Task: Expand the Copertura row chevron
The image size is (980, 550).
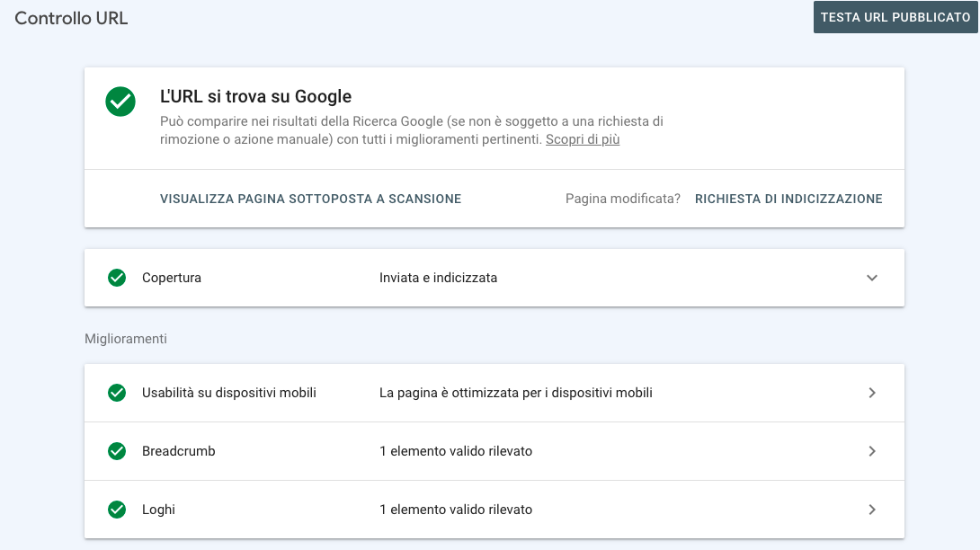Action: (872, 278)
